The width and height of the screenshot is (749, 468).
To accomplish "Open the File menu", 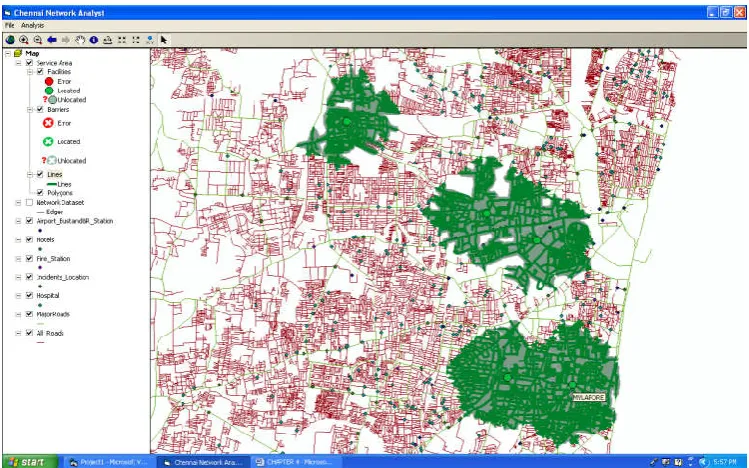I will click(9, 25).
